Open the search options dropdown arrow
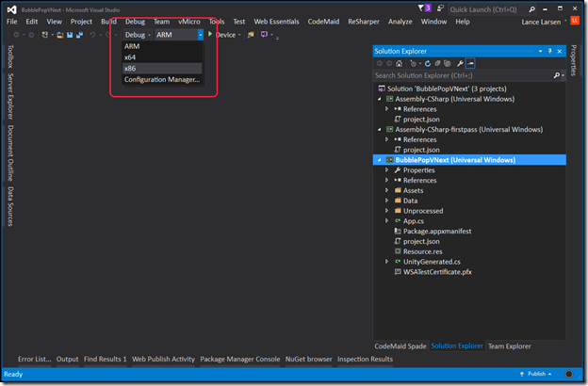 [x=563, y=75]
